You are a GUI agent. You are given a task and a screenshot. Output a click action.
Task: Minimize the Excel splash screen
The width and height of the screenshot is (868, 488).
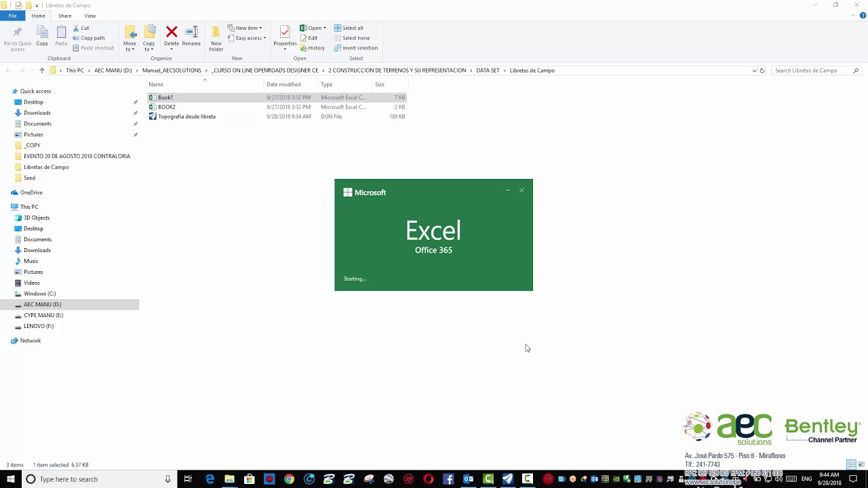[508, 190]
